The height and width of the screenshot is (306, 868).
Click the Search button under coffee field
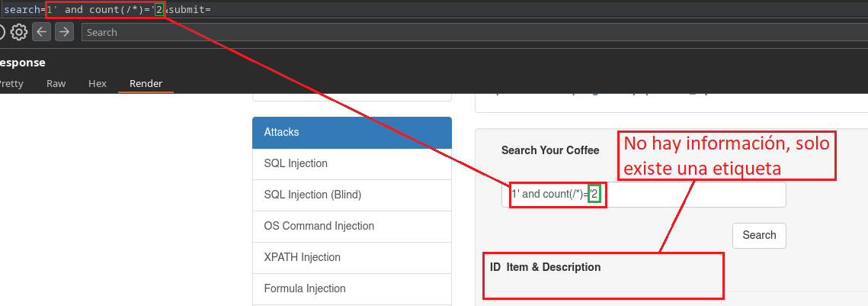(x=759, y=235)
